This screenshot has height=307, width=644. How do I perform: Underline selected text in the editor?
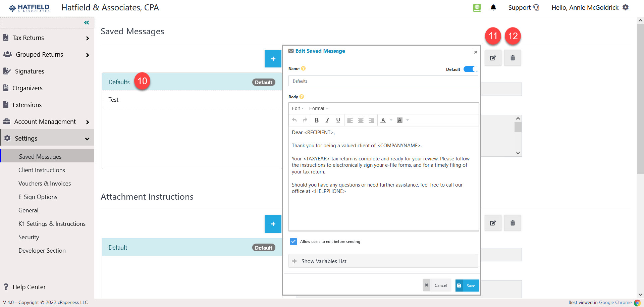coord(338,120)
